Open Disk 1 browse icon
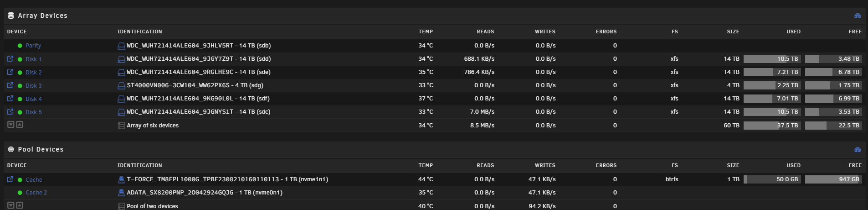The width and height of the screenshot is (868, 210). (10, 59)
